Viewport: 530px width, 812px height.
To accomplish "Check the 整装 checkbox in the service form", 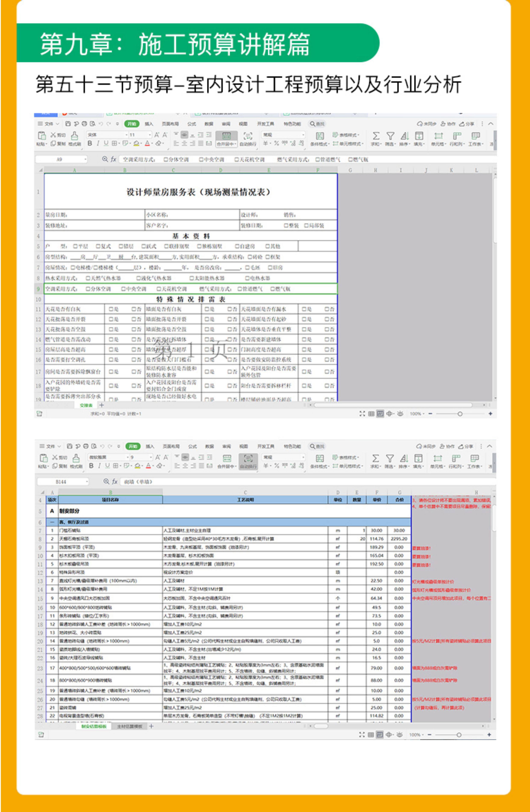I will (x=286, y=225).
